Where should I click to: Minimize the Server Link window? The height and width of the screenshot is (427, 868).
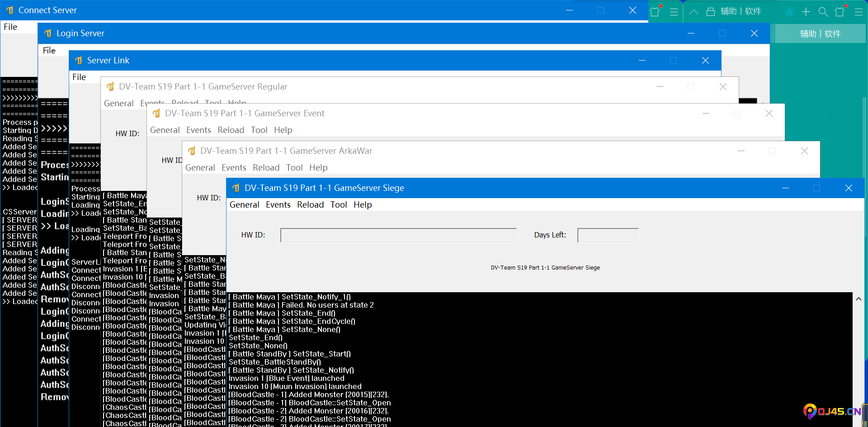click(642, 60)
